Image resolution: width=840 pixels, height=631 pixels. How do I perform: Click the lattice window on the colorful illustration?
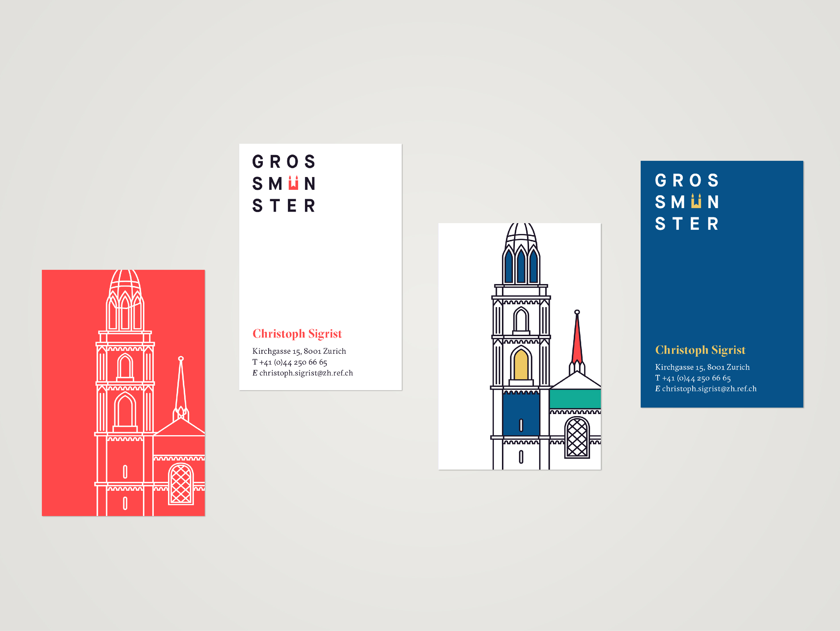(x=577, y=437)
